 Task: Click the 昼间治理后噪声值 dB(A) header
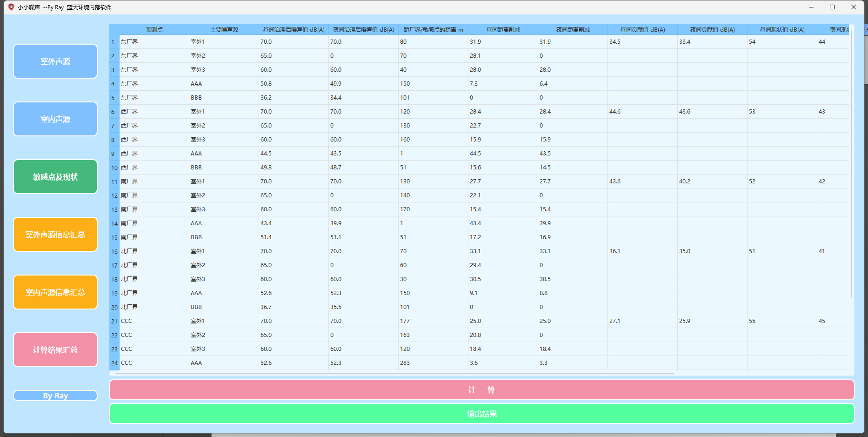[294, 29]
